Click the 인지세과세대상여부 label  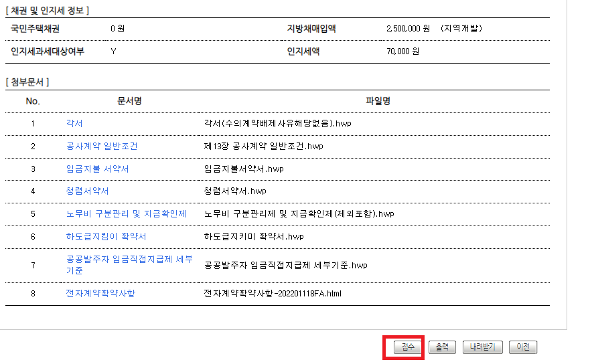tap(48, 52)
